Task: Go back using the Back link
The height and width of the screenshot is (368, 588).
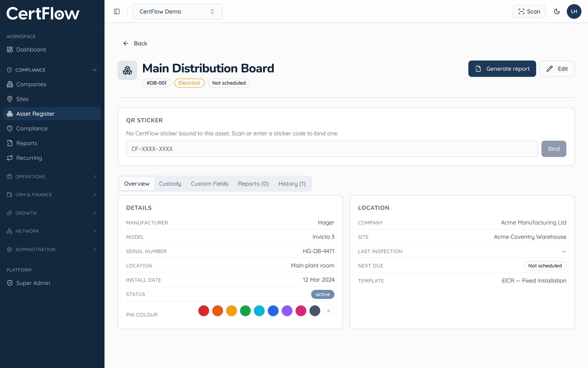Action: (x=135, y=43)
